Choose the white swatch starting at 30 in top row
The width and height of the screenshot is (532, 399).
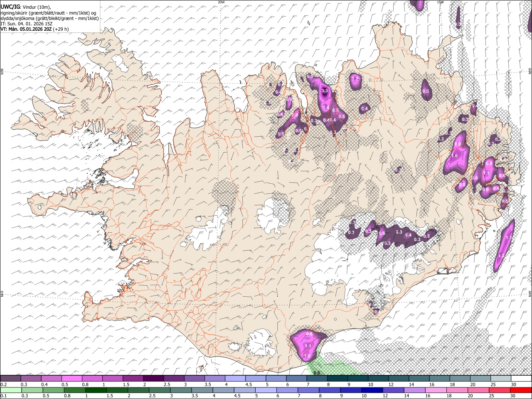521,378
